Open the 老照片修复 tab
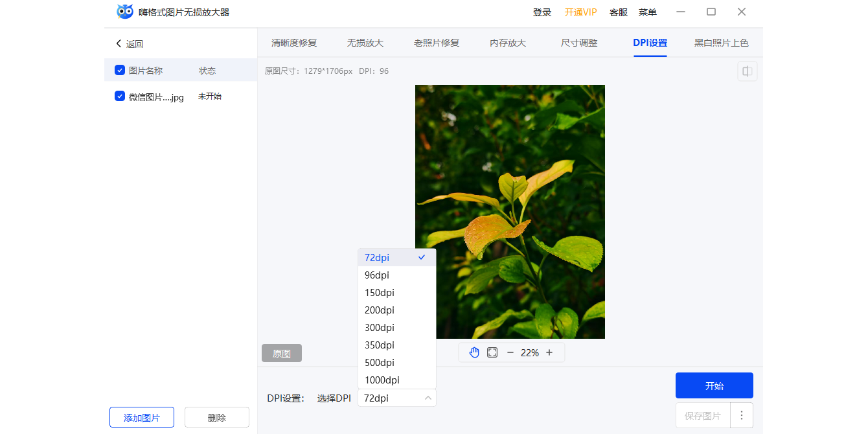 [437, 43]
